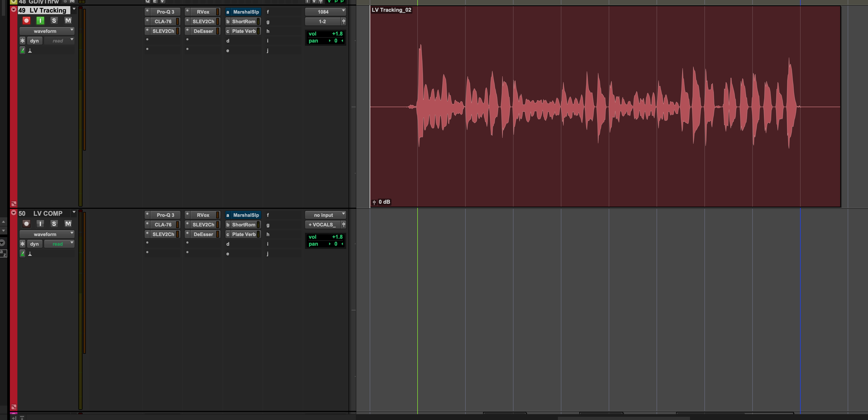
Task: Arm record on LV COMP track
Action: (x=26, y=224)
